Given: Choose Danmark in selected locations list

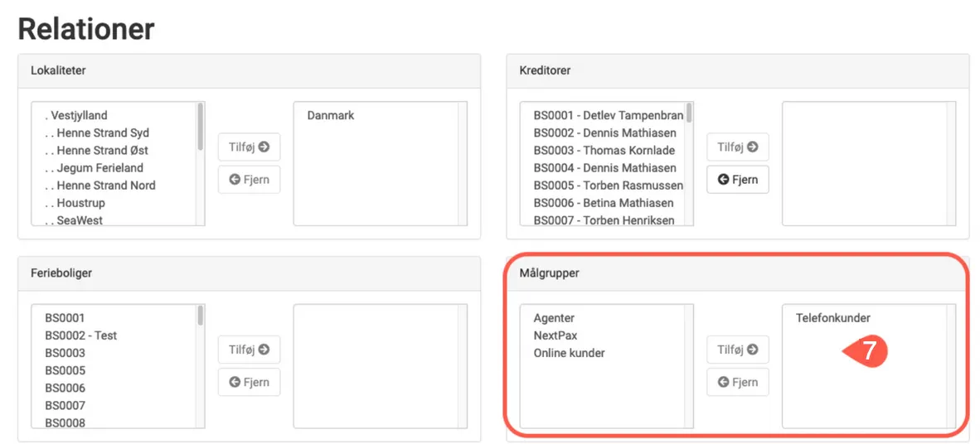Looking at the screenshot, I should click(x=331, y=115).
